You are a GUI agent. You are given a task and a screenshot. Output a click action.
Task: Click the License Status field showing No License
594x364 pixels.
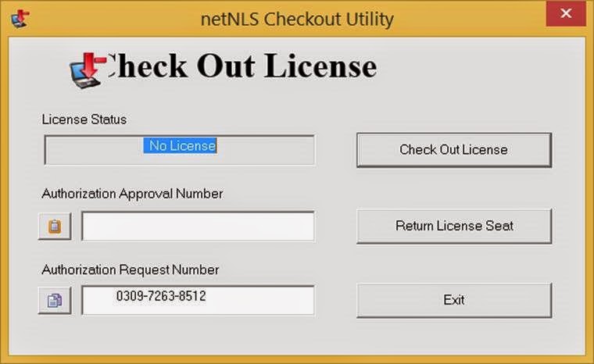pyautogui.click(x=180, y=150)
